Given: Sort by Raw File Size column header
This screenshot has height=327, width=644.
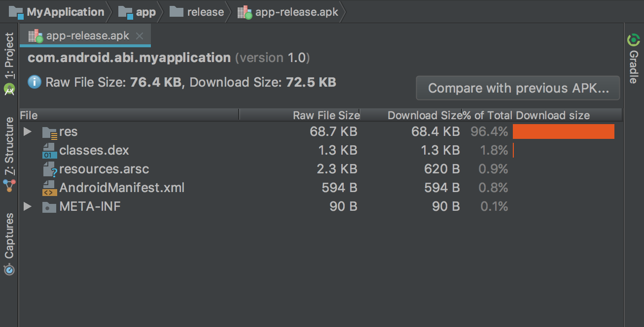Looking at the screenshot, I should click(326, 115).
